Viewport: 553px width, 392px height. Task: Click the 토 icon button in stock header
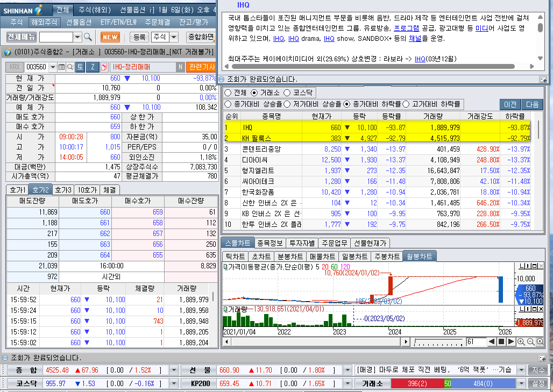(x=80, y=67)
